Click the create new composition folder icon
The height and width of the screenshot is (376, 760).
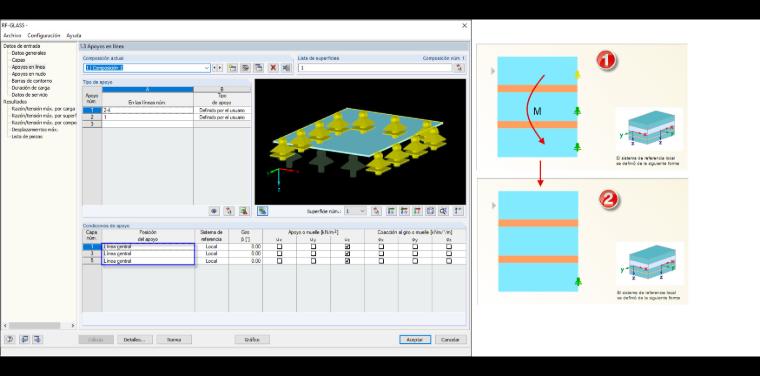pyautogui.click(x=233, y=68)
